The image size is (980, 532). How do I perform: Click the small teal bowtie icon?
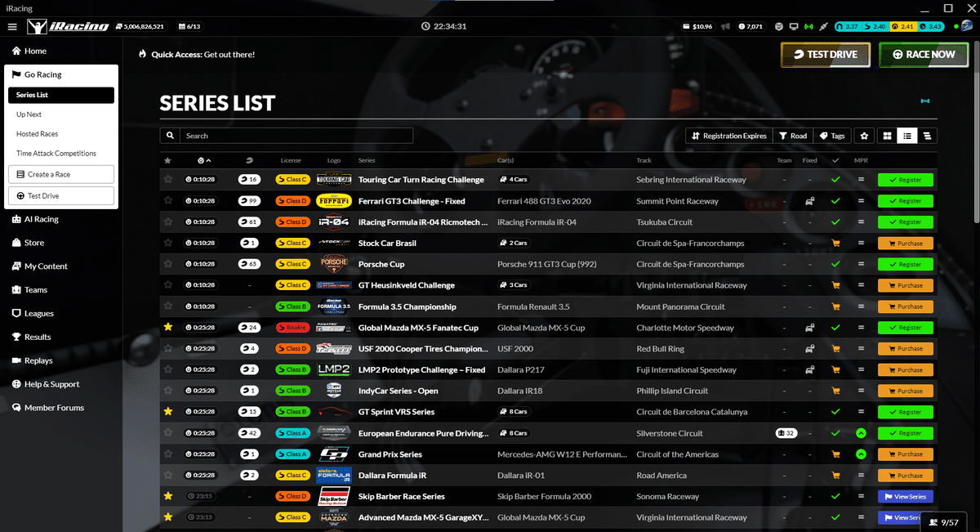[924, 101]
